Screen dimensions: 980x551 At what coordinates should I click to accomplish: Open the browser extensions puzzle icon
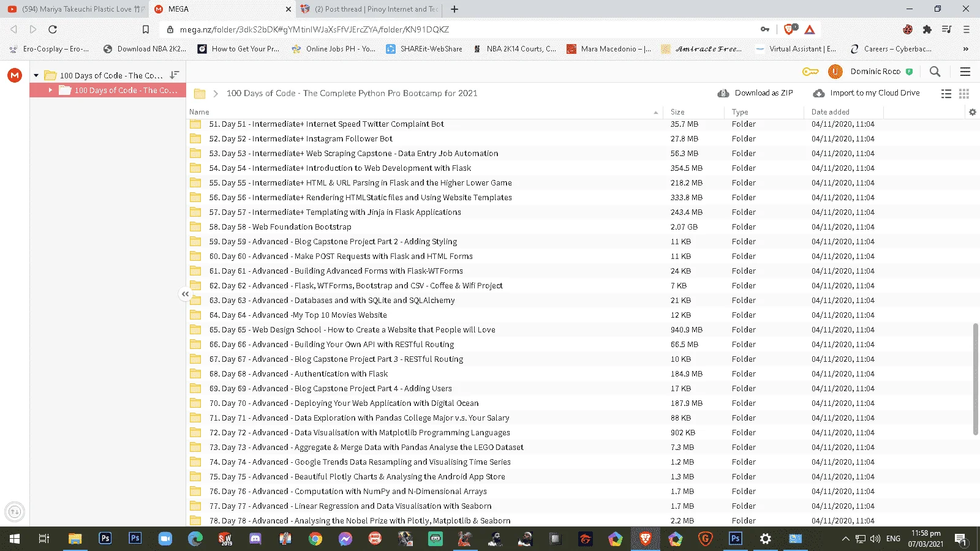tap(927, 29)
